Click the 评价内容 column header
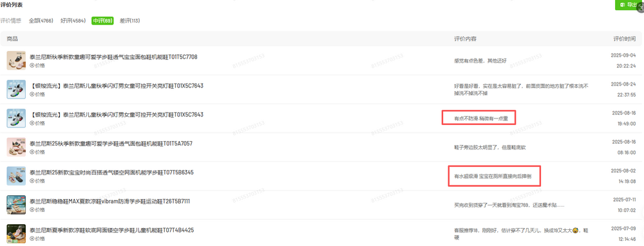The width and height of the screenshot is (644, 246). 466,39
